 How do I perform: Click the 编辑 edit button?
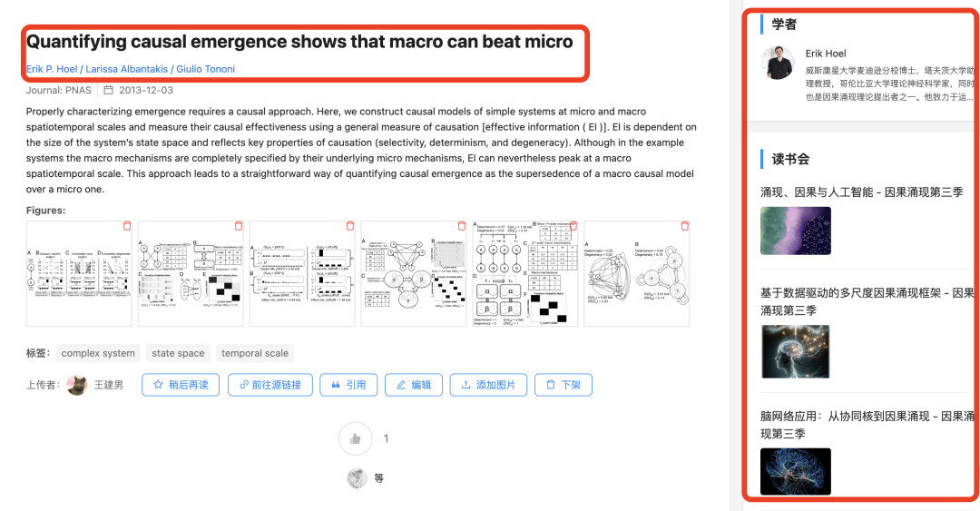(x=414, y=385)
